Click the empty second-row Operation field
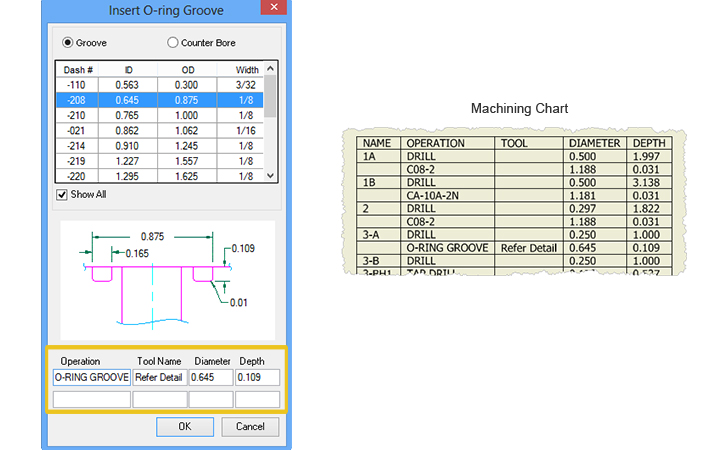 click(91, 399)
